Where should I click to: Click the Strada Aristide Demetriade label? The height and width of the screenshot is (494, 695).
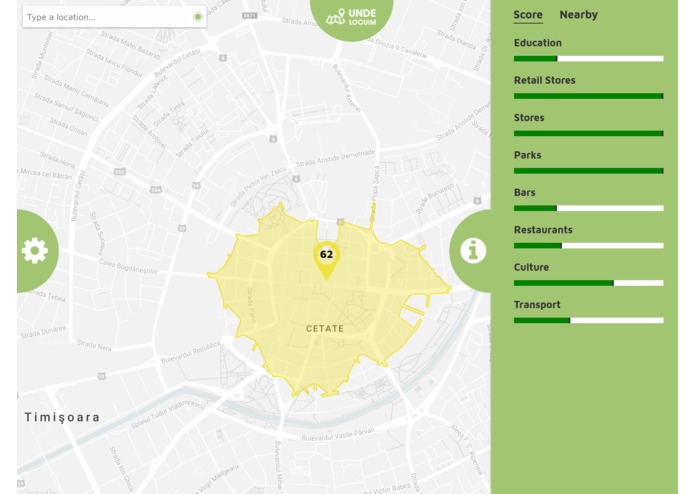pyautogui.click(x=336, y=158)
